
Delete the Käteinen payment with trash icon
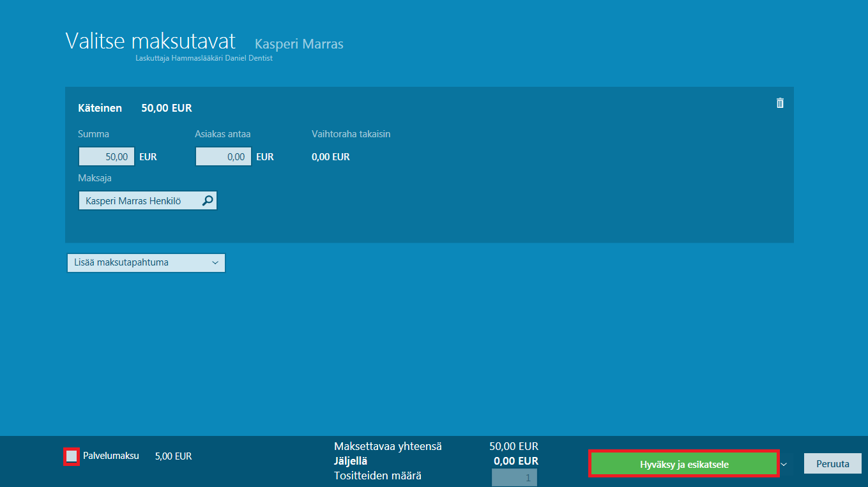779,103
